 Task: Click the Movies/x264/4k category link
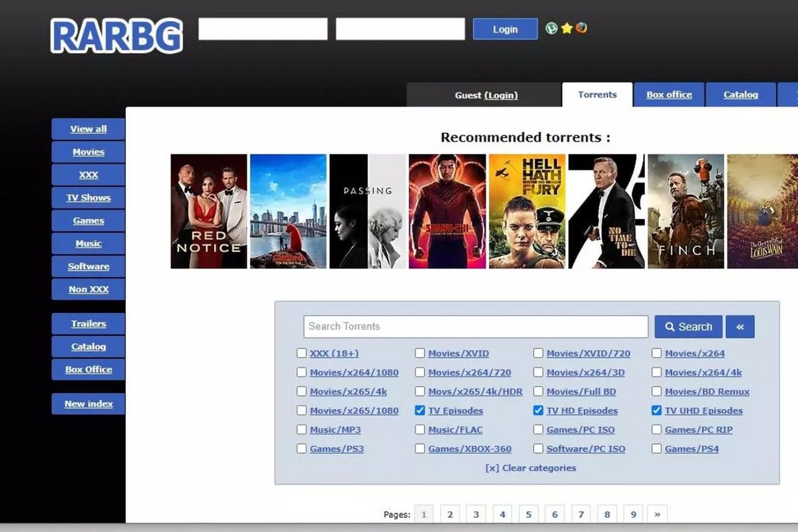pyautogui.click(x=703, y=372)
